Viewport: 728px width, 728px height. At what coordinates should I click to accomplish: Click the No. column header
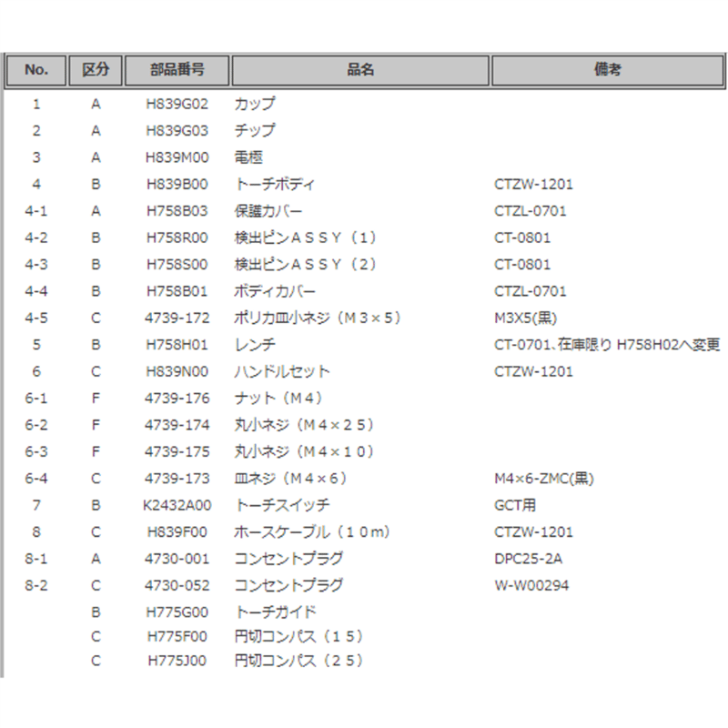(35, 69)
